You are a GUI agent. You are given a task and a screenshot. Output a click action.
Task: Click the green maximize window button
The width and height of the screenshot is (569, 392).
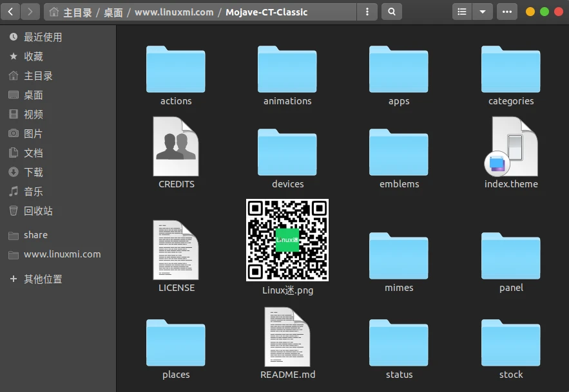[545, 12]
